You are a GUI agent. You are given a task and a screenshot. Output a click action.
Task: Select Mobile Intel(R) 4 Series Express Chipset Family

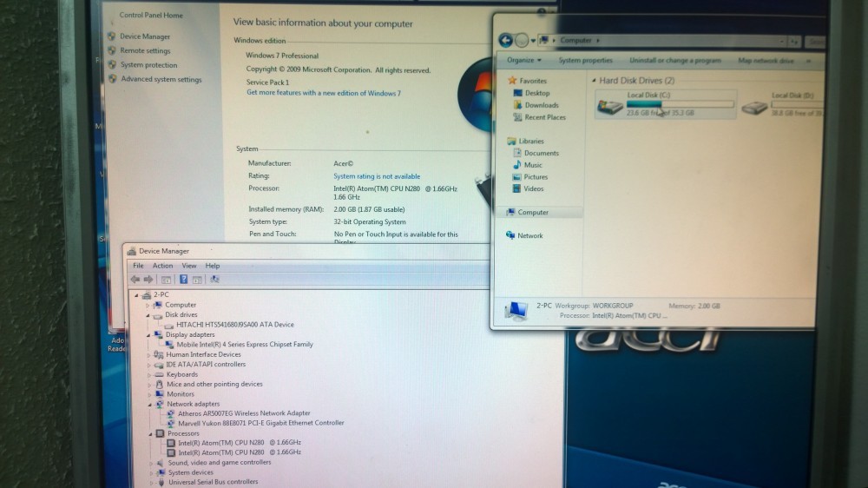point(245,345)
